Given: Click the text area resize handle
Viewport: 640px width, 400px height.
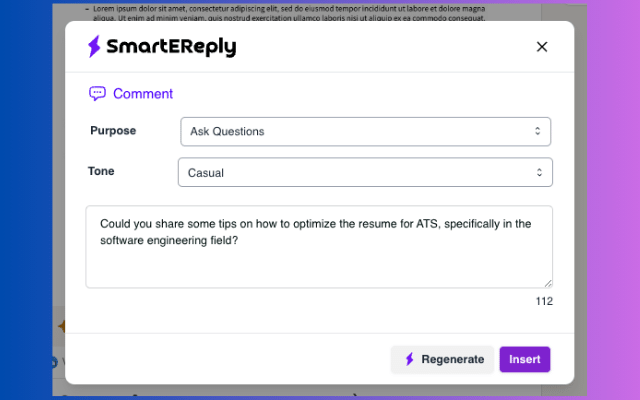Looking at the screenshot, I should (547, 283).
